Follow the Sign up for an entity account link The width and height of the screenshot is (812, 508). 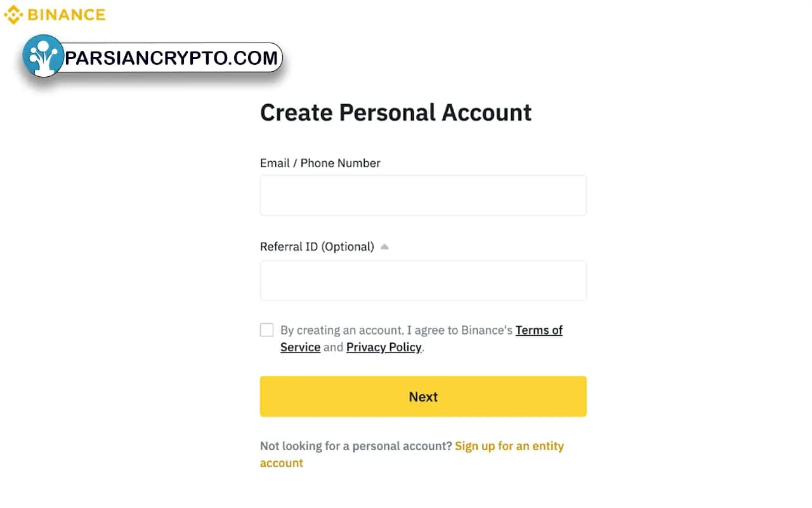click(509, 446)
